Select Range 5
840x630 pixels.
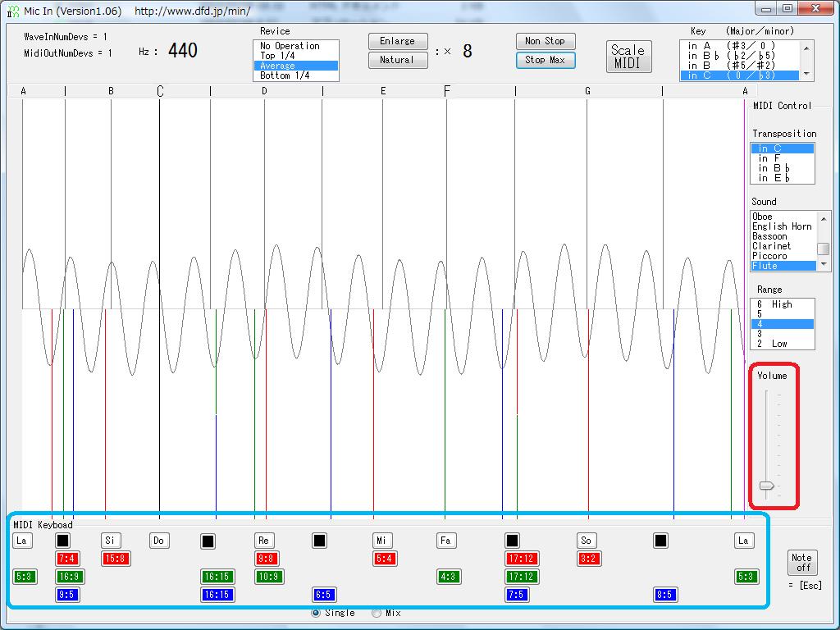[782, 314]
